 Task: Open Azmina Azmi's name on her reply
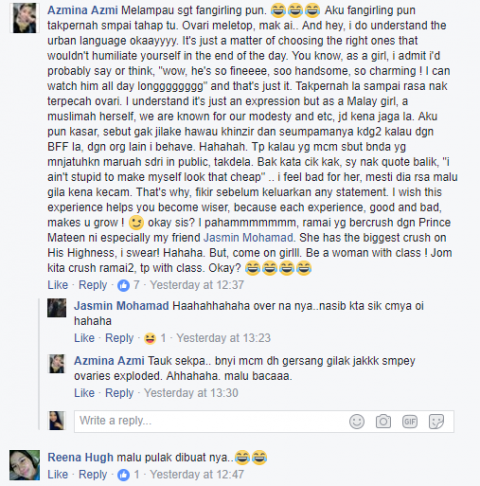(x=109, y=361)
